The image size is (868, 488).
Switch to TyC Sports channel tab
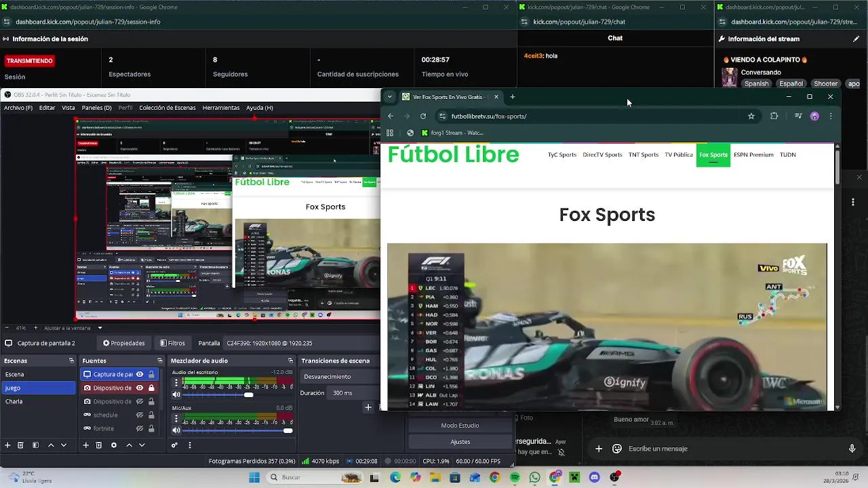point(562,155)
